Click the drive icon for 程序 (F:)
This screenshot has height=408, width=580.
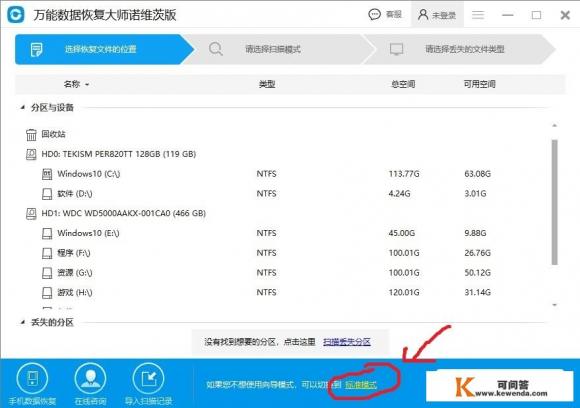coord(47,253)
